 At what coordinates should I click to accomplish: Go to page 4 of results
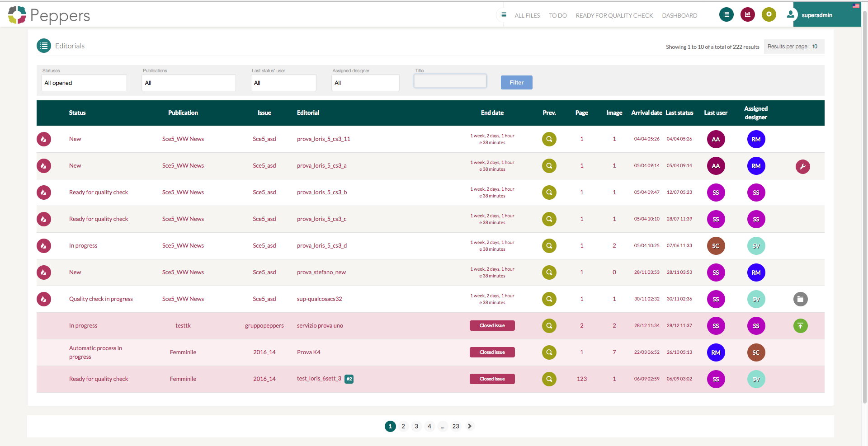tap(429, 426)
